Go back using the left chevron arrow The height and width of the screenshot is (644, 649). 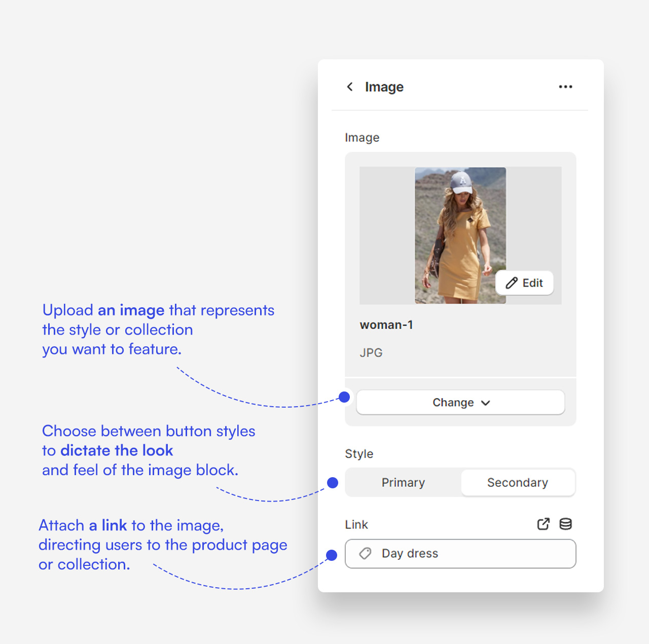350,87
